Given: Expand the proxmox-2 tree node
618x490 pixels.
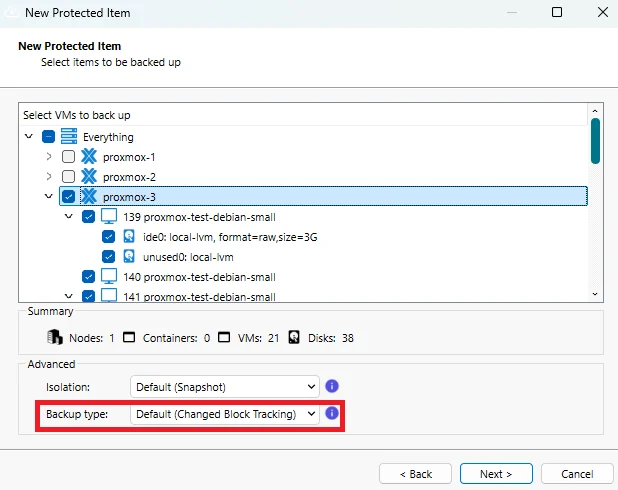Looking at the screenshot, I should point(48,177).
